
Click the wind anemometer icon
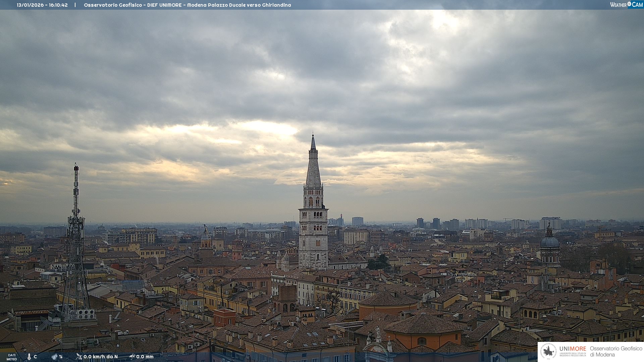click(x=79, y=357)
